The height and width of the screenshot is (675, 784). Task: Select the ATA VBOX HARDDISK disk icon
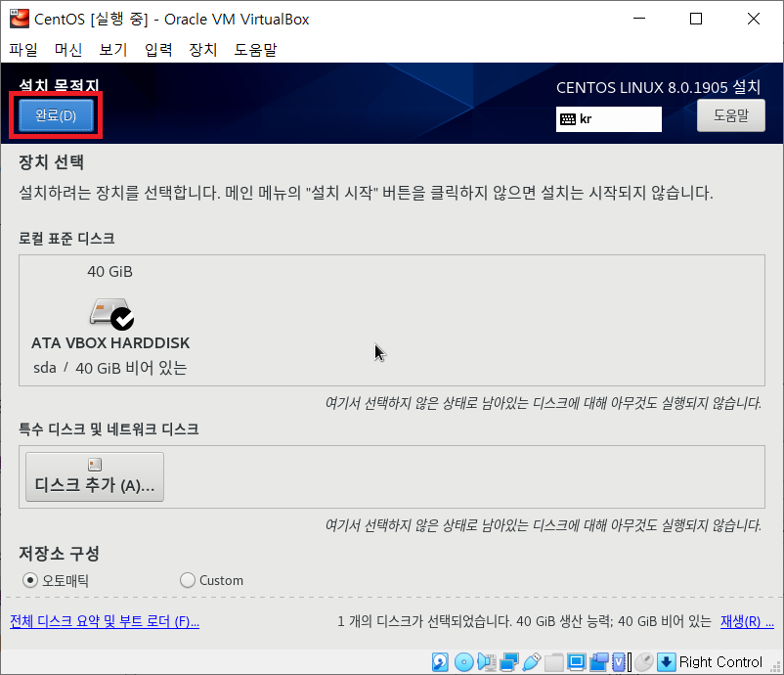(x=111, y=314)
